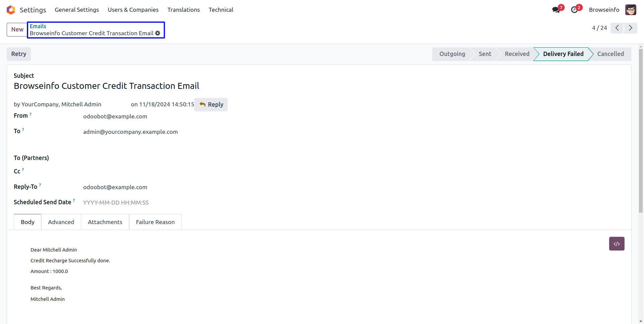644x324 pixels.
Task: Reply to this email
Action: point(211,105)
